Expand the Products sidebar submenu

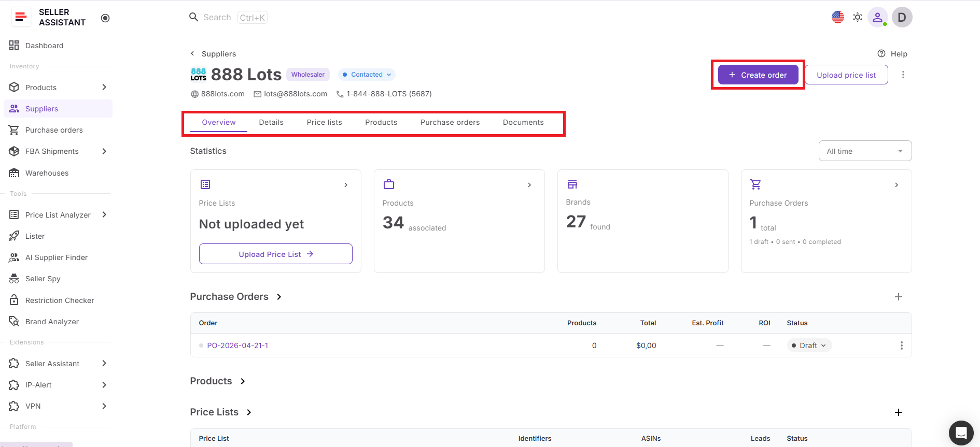coord(104,87)
